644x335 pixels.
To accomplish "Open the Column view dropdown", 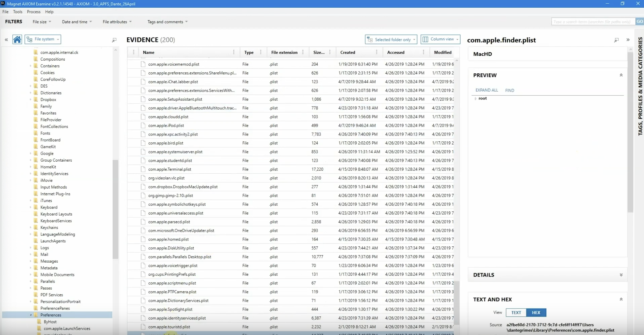I will tap(440, 39).
